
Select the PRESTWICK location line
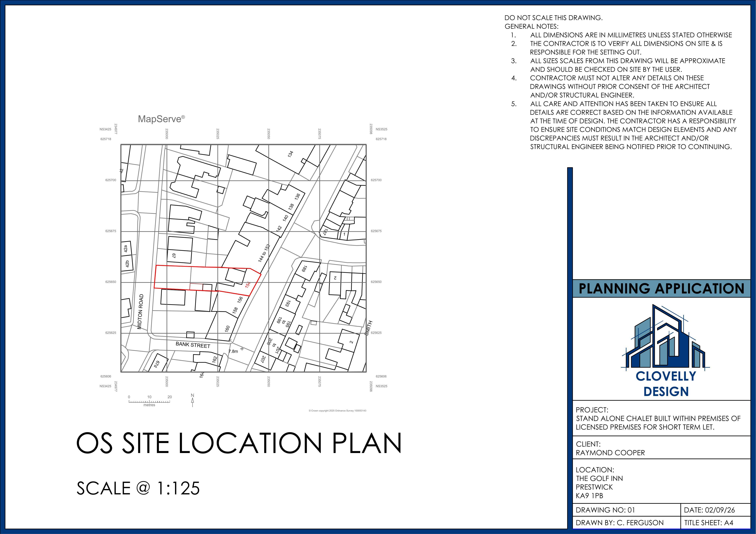tap(594, 487)
